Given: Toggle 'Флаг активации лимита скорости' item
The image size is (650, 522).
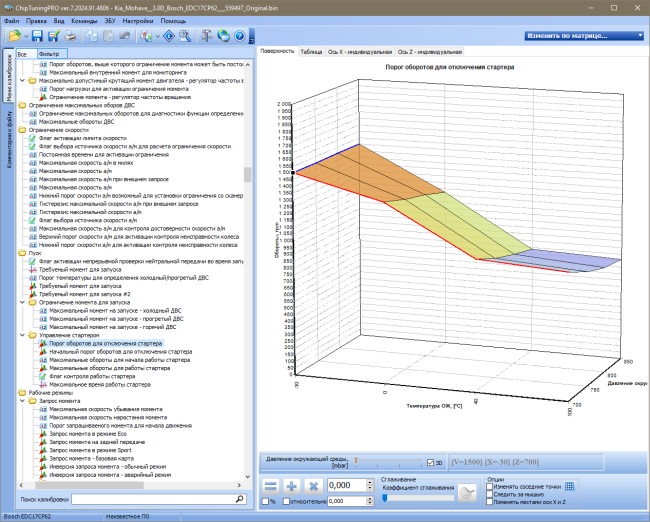Looking at the screenshot, I should click(x=82, y=138).
